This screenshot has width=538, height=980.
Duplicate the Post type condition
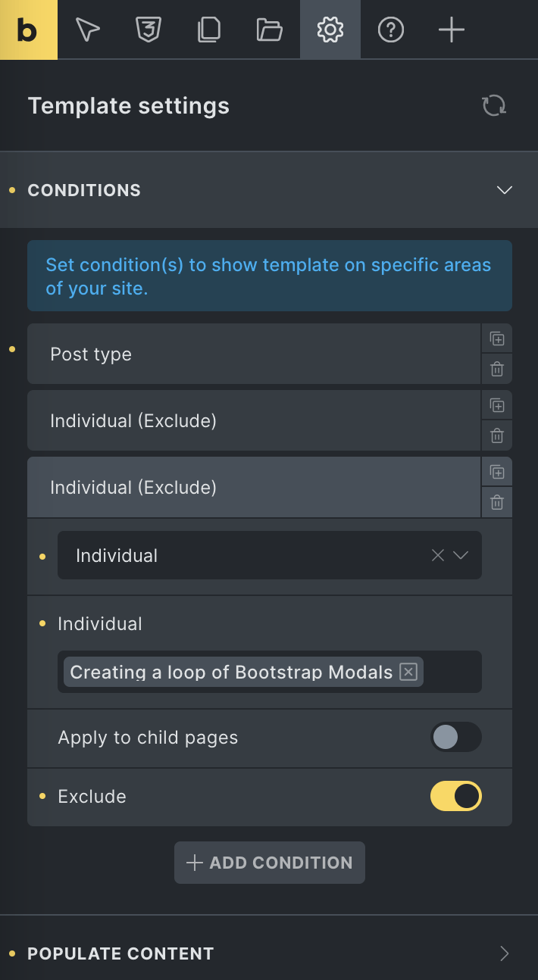click(497, 339)
